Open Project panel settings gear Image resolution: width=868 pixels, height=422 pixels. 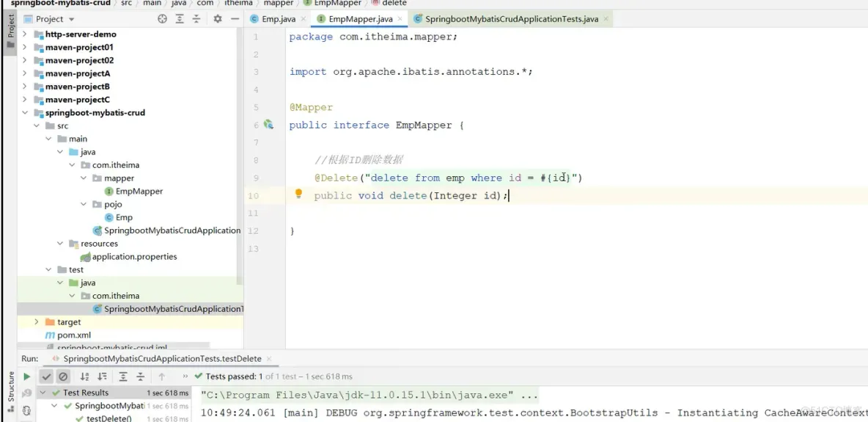(x=218, y=19)
